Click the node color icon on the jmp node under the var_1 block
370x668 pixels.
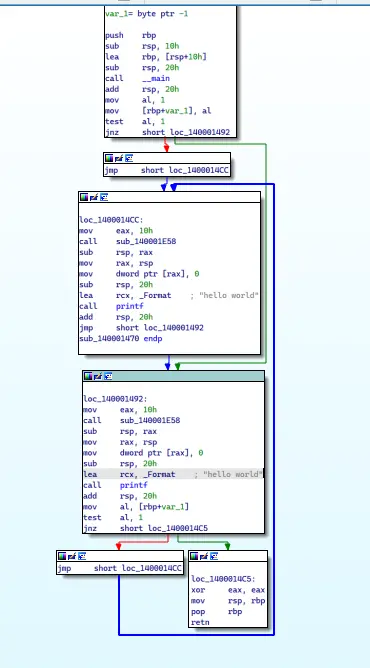tap(109, 158)
